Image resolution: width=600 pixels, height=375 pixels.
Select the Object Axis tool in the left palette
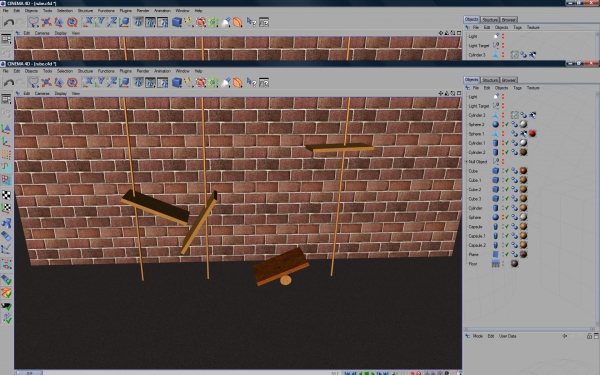[x=6, y=142]
